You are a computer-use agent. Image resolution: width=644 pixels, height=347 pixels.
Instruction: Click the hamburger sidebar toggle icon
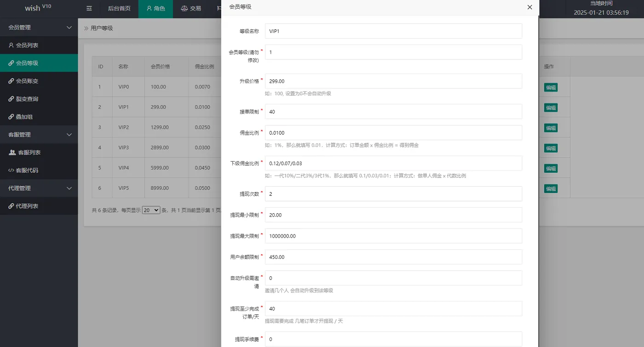tap(89, 8)
